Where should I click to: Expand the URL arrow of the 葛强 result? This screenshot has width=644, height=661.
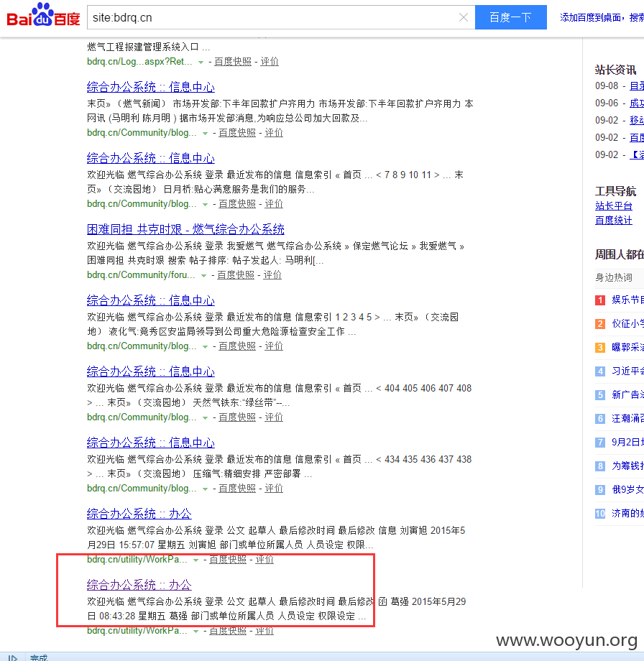coord(195,632)
